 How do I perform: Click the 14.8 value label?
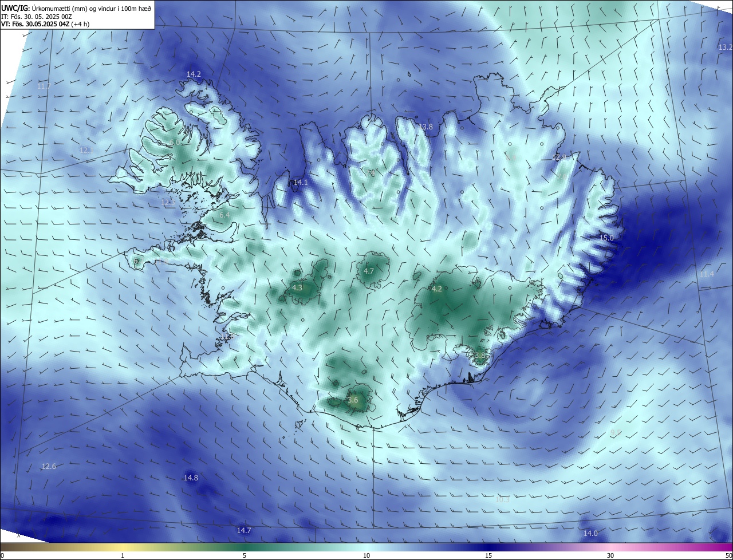click(191, 478)
